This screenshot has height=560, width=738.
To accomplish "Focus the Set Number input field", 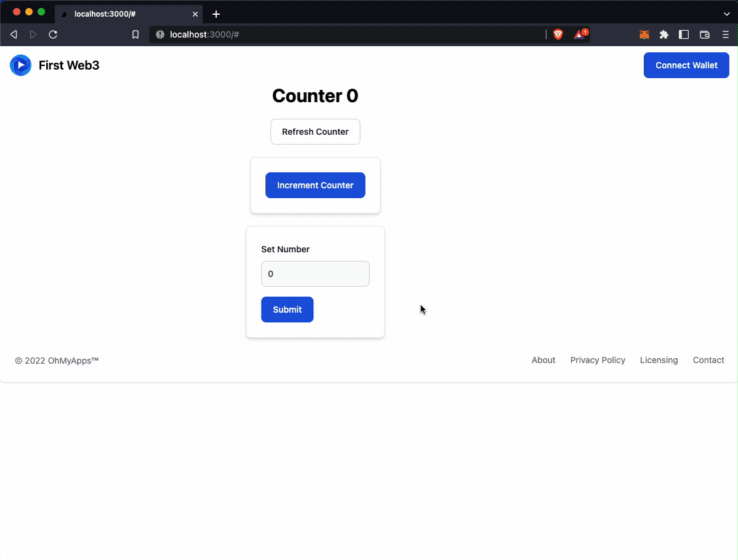I will pyautogui.click(x=315, y=274).
